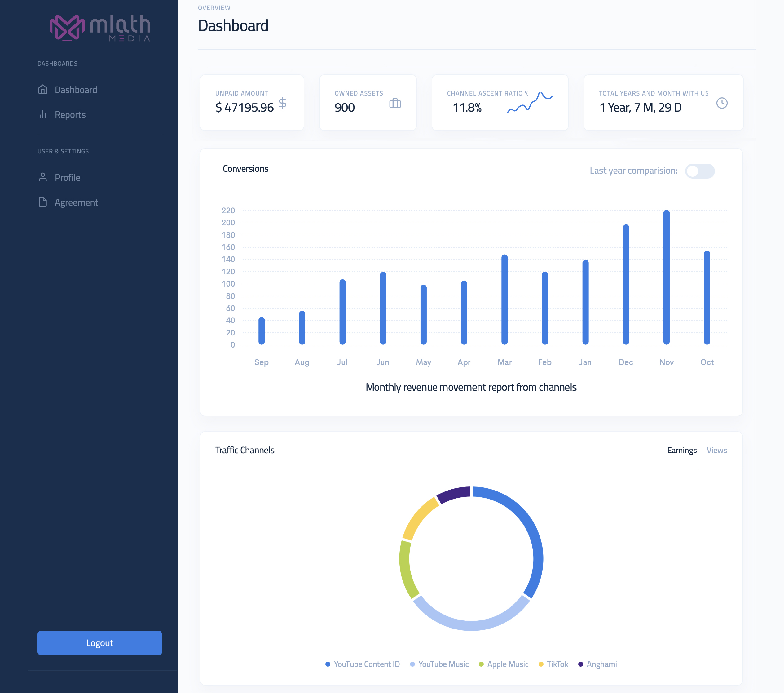Click the 'Monthly revenue movement report from channels' caption
The image size is (784, 693).
[471, 387]
